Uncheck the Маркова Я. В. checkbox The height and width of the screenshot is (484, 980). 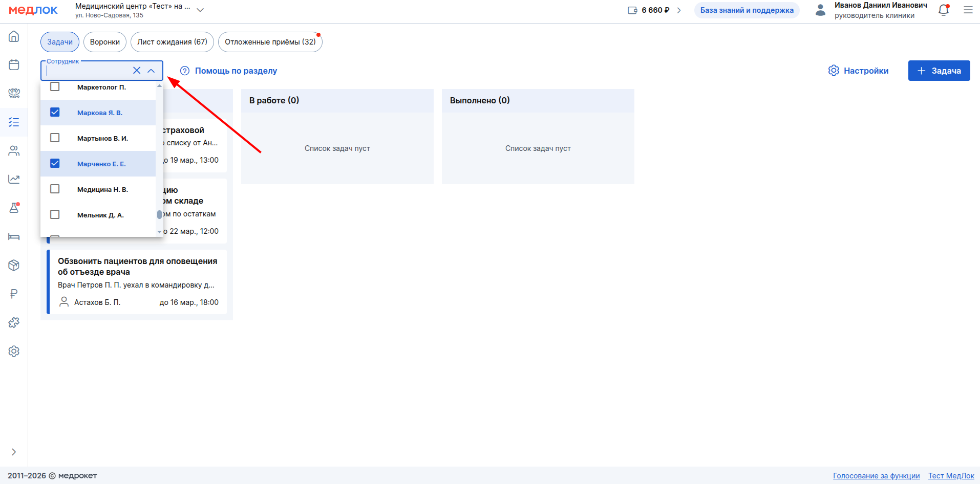pos(55,113)
